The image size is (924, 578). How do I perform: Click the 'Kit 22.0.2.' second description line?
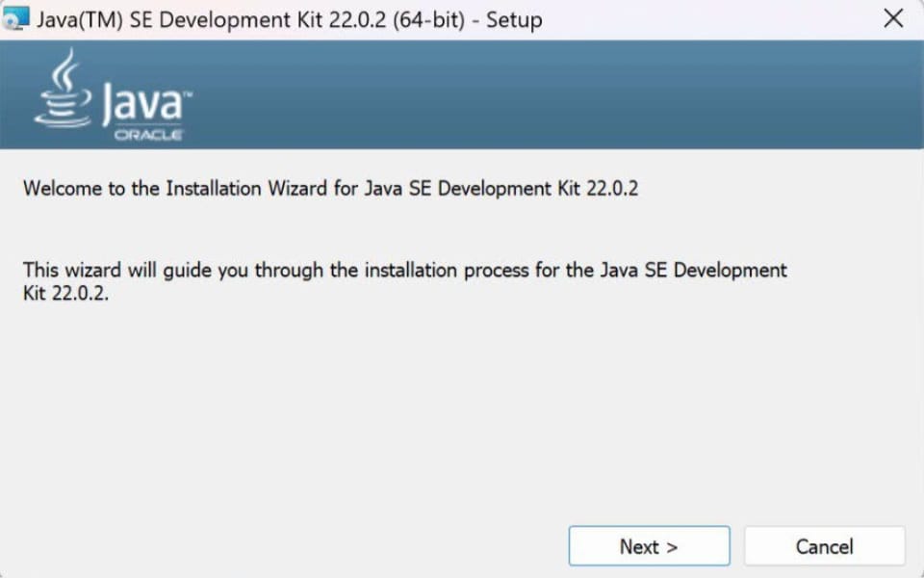pyautogui.click(x=66, y=294)
